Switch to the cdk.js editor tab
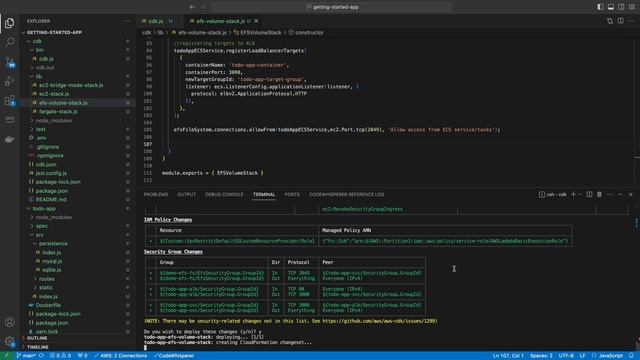640x360 pixels. click(x=156, y=21)
